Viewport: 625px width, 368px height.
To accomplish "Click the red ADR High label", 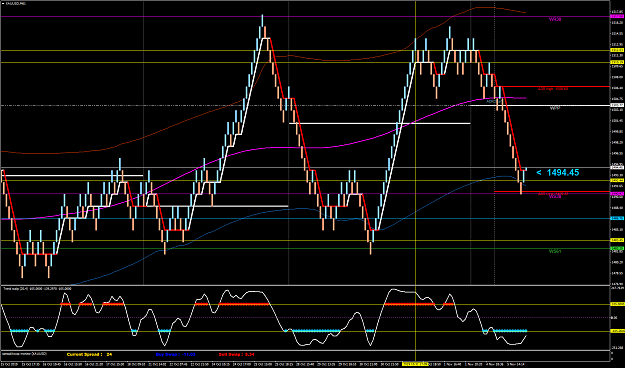I will click(x=553, y=89).
